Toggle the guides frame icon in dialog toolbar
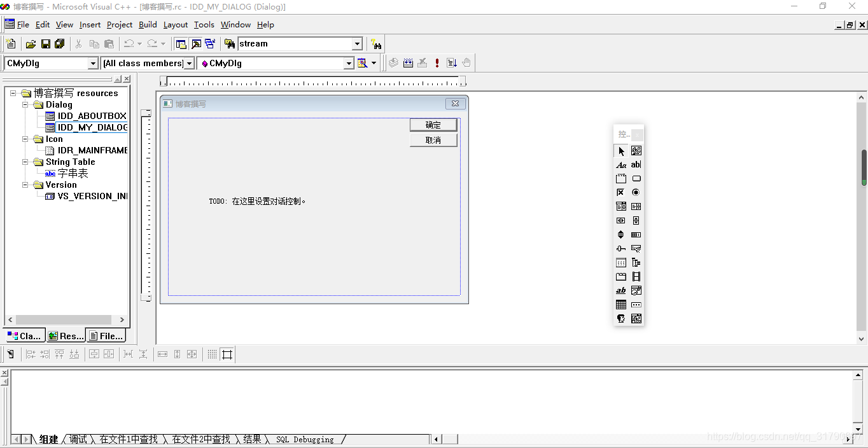 [227, 354]
